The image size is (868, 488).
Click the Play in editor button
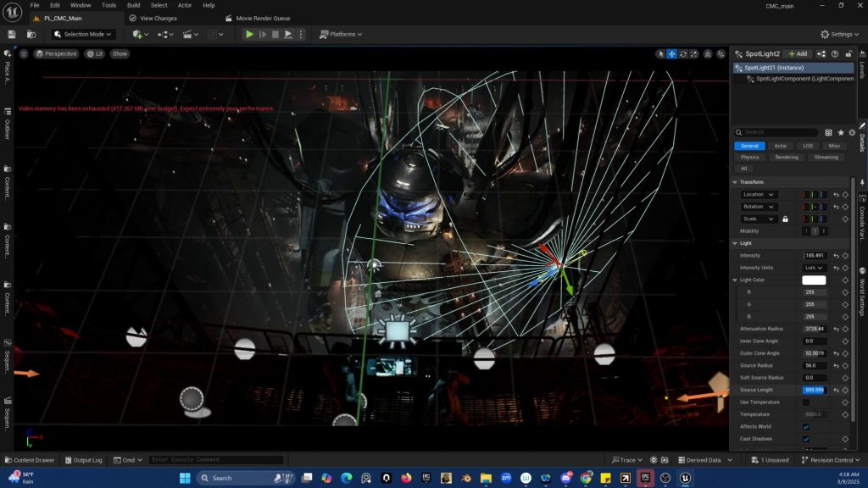(250, 34)
